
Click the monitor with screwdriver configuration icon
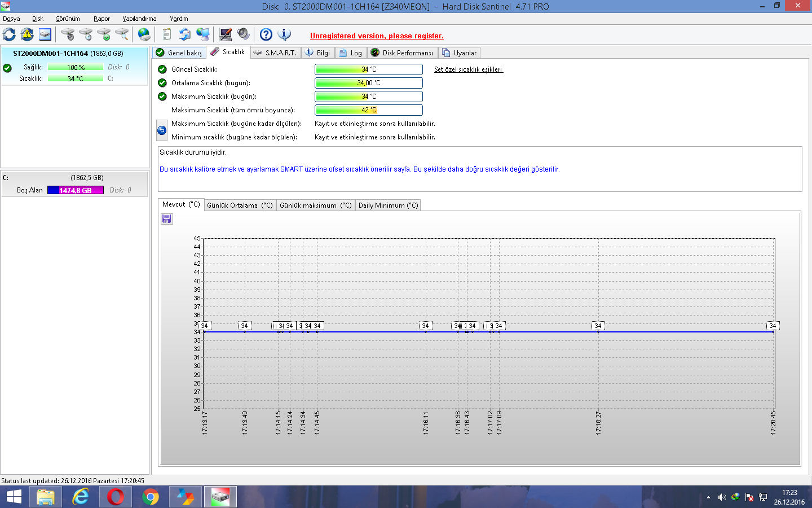[x=226, y=34]
